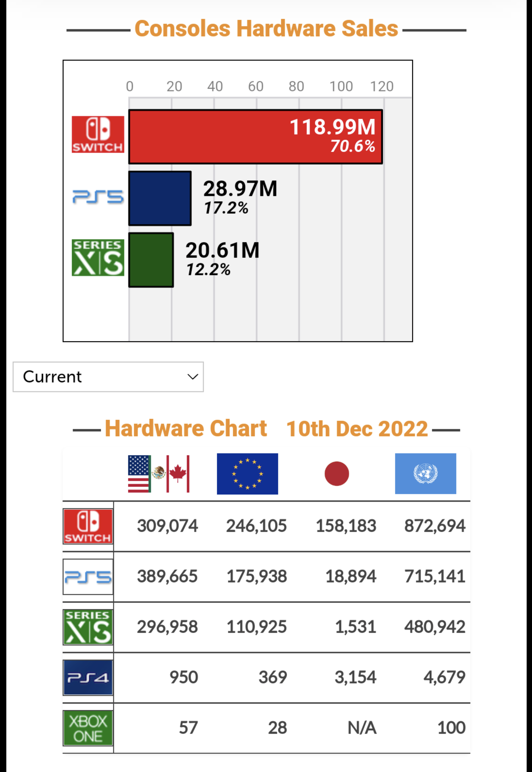Screen dimensions: 532x772
Task: Click the Switch global value 872,694
Action: click(x=435, y=526)
